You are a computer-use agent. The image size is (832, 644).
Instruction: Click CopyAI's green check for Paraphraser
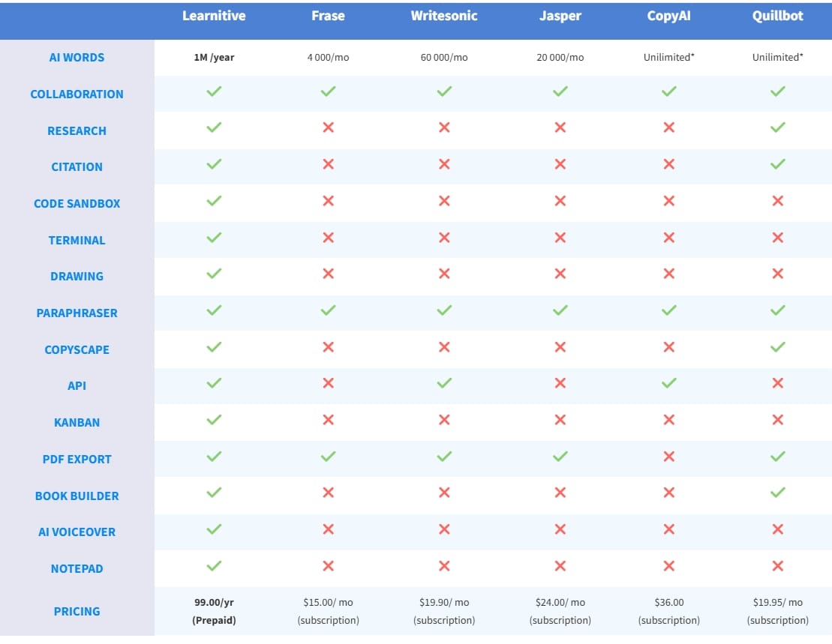coord(668,310)
